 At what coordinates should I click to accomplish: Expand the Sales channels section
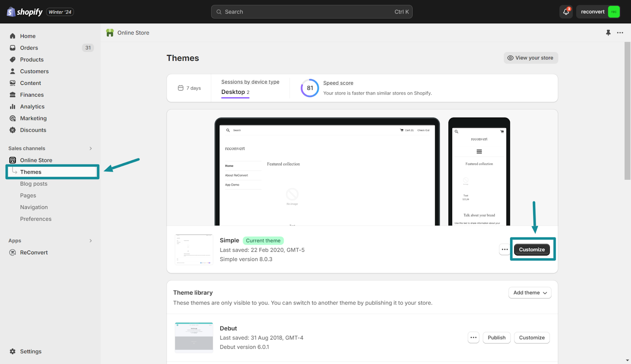[91, 148]
